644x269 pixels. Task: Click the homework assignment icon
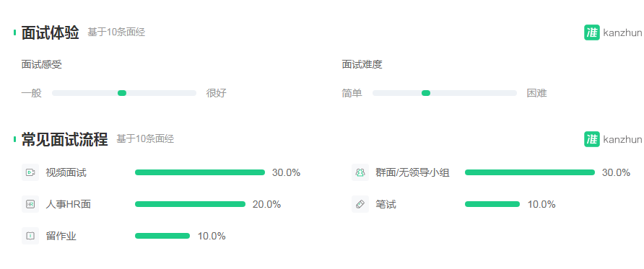click(30, 236)
